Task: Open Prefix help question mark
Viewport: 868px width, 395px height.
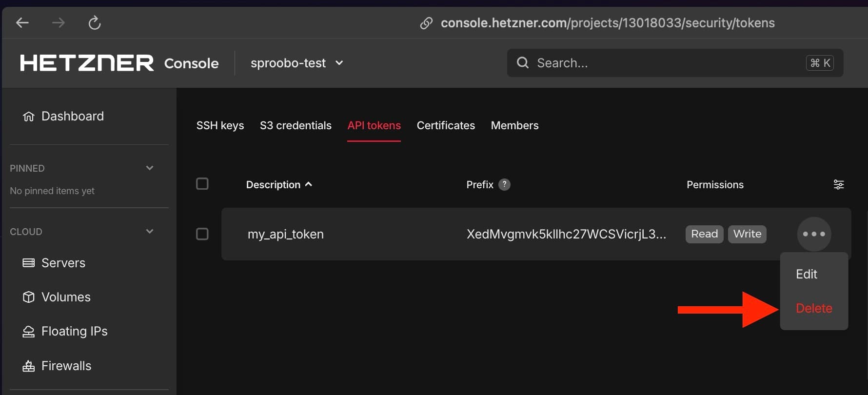Action: (504, 184)
